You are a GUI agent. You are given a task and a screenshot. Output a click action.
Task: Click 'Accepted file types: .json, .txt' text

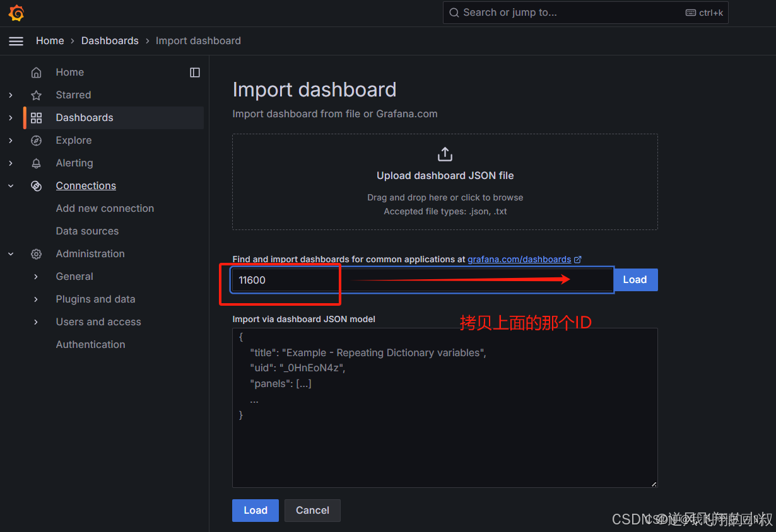(445, 212)
